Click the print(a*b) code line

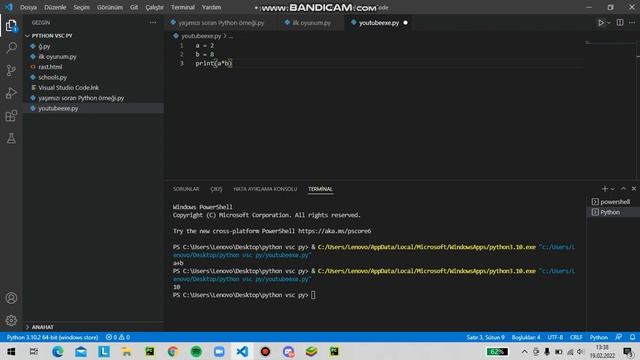coord(213,63)
